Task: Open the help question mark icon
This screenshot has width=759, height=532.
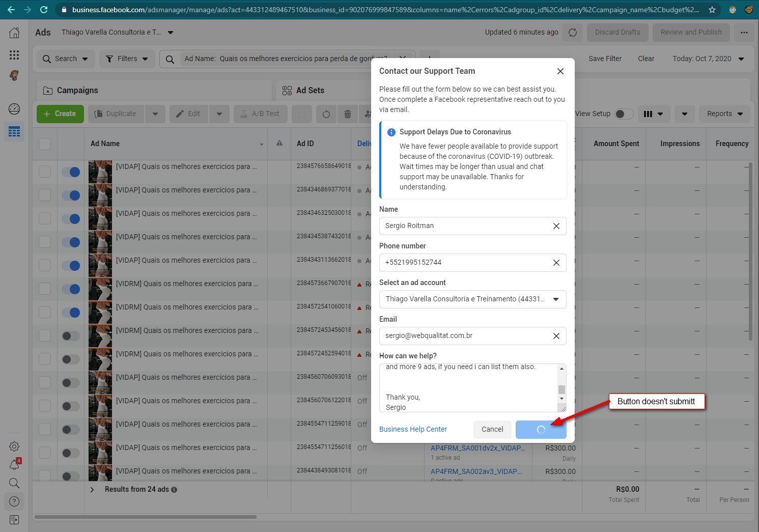Action: [x=14, y=501]
